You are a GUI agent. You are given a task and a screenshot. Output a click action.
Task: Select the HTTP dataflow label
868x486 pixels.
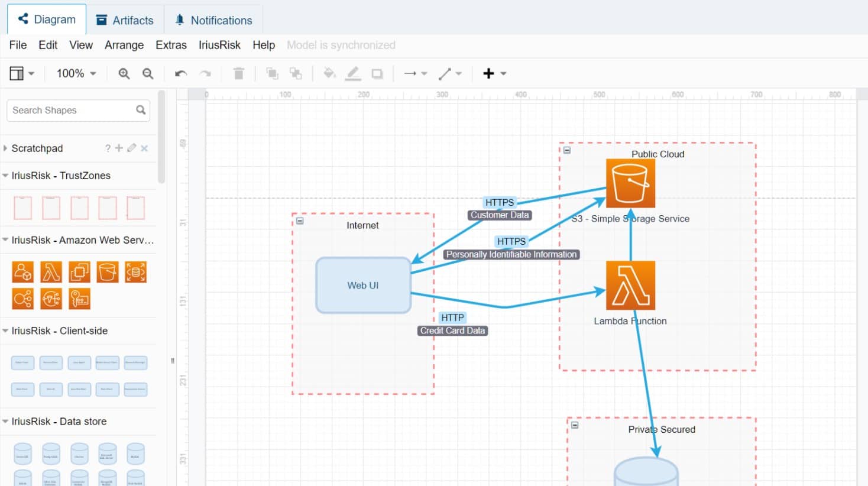coord(452,317)
